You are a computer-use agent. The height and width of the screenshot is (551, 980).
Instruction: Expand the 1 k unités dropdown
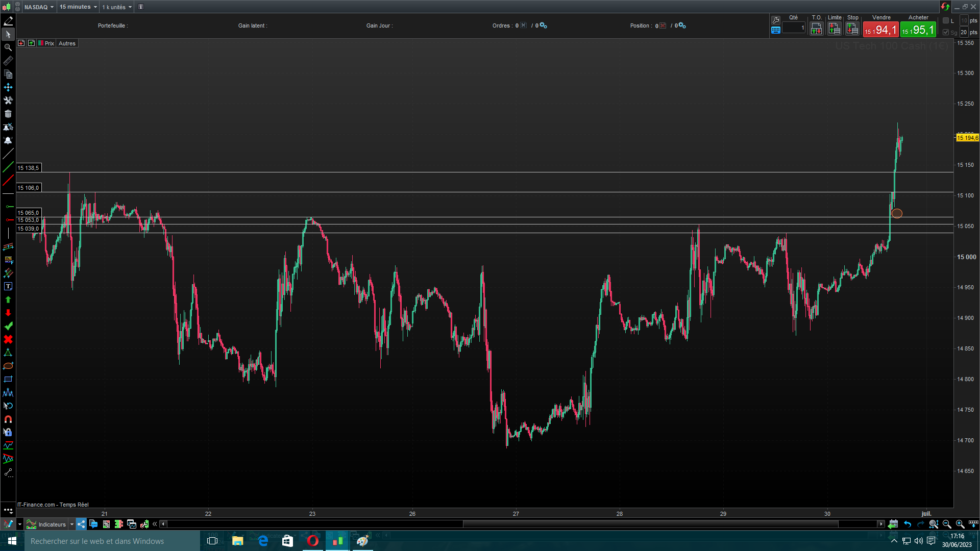[x=117, y=7]
